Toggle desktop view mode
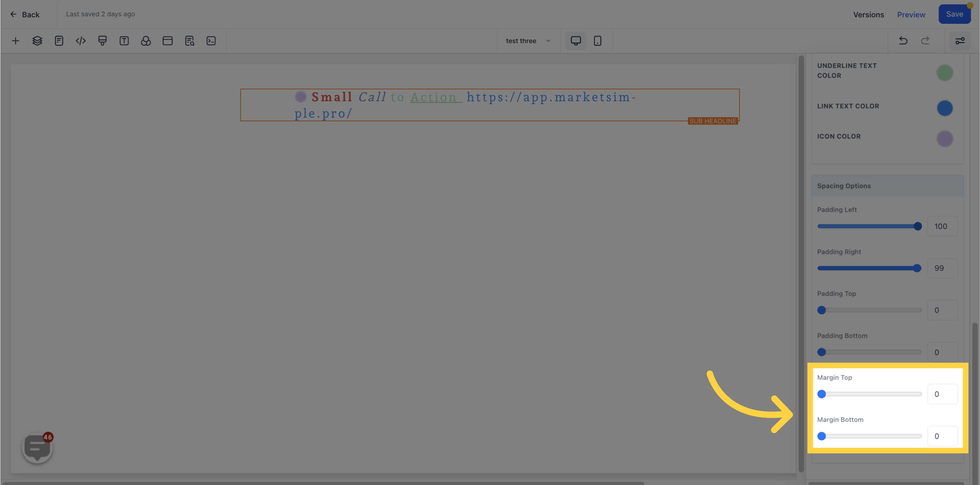980x485 pixels. 575,41
